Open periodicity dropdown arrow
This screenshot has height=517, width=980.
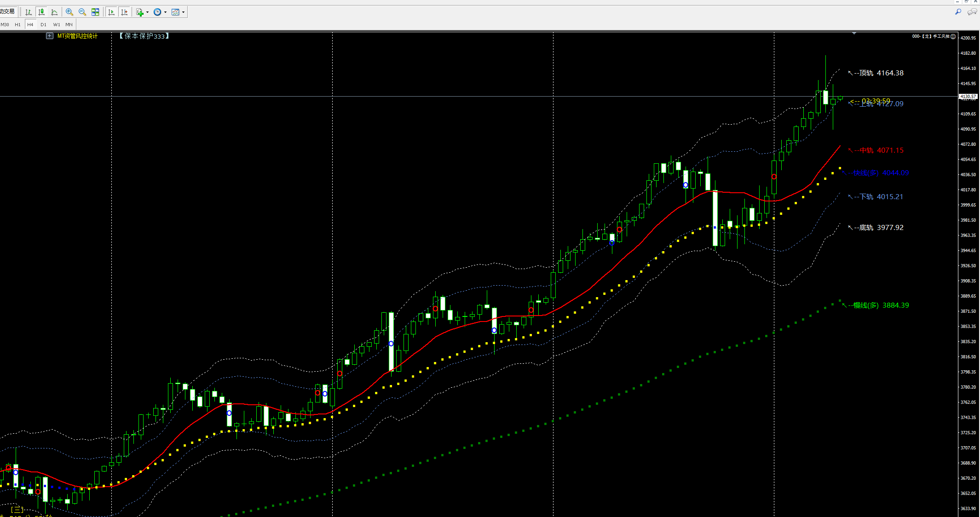[165, 12]
